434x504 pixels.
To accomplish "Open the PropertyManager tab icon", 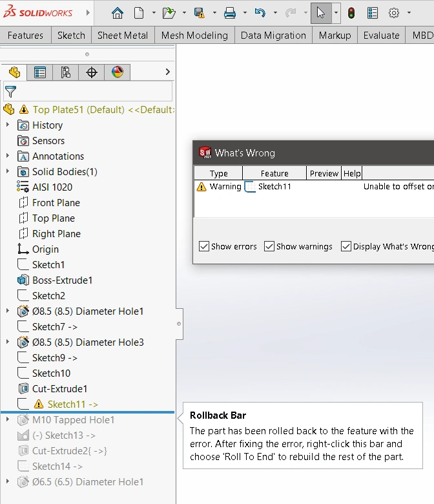I will coord(40,72).
